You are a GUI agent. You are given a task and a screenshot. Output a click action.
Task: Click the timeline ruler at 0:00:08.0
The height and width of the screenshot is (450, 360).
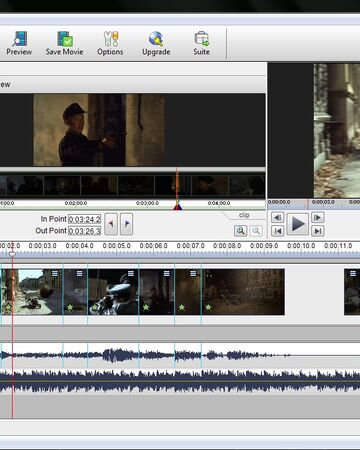[x=227, y=246]
